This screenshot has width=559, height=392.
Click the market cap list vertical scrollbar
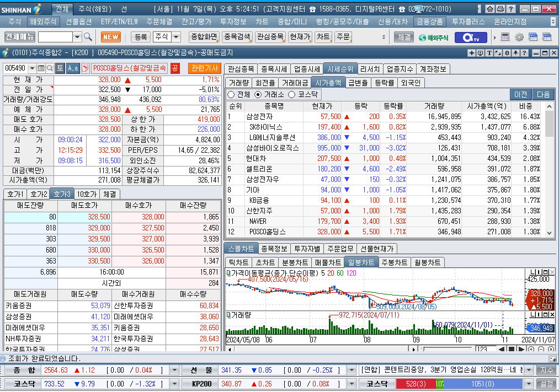[549, 170]
